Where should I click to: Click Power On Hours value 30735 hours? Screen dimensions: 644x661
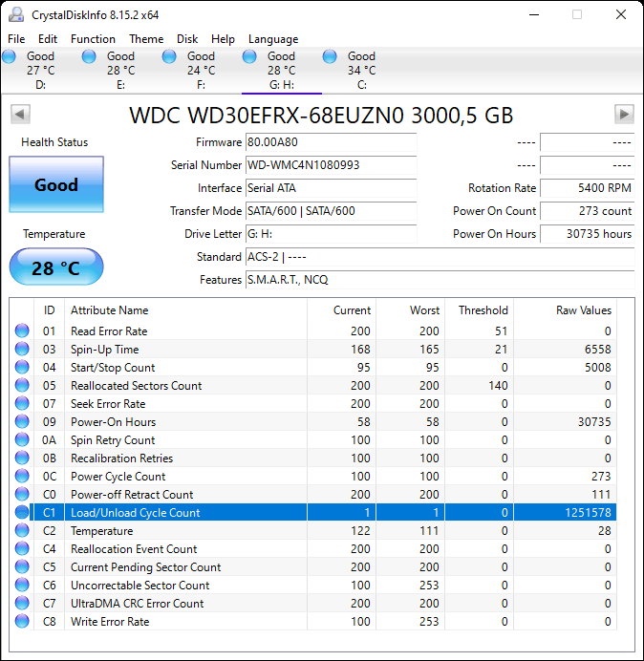click(x=587, y=233)
